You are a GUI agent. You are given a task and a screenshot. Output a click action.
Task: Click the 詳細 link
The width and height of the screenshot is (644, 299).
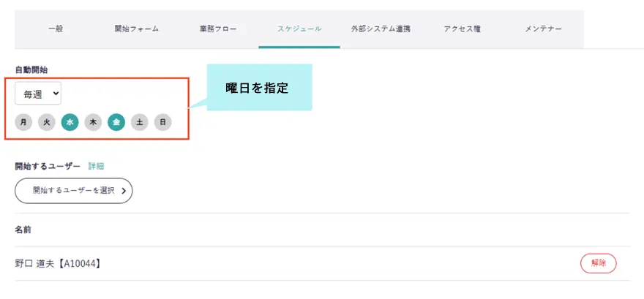tap(97, 166)
